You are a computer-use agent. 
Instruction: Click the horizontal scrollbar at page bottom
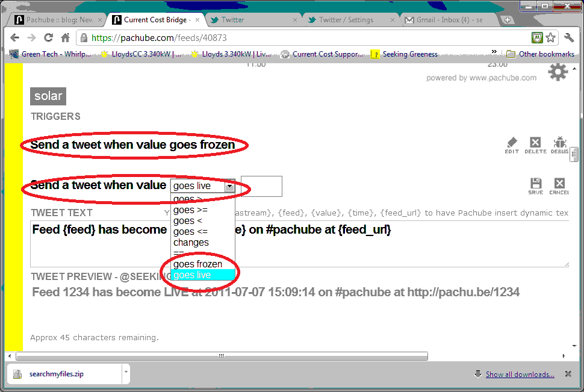pyautogui.click(x=223, y=356)
